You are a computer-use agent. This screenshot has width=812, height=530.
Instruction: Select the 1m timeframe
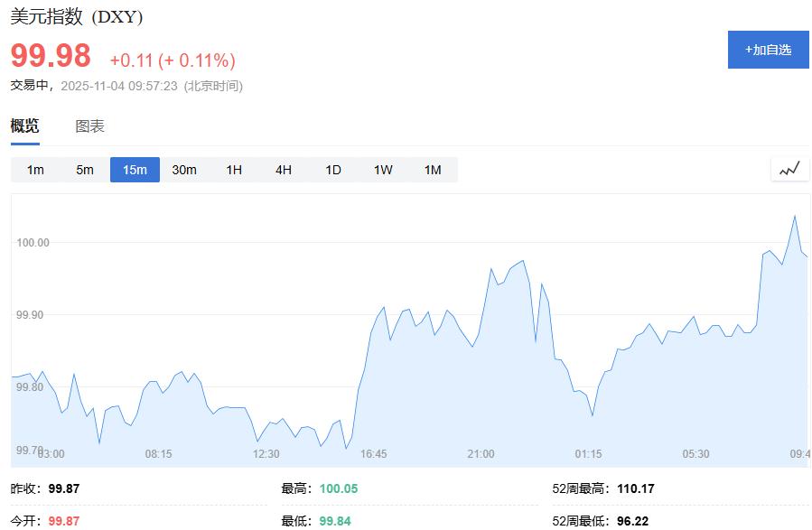34,169
